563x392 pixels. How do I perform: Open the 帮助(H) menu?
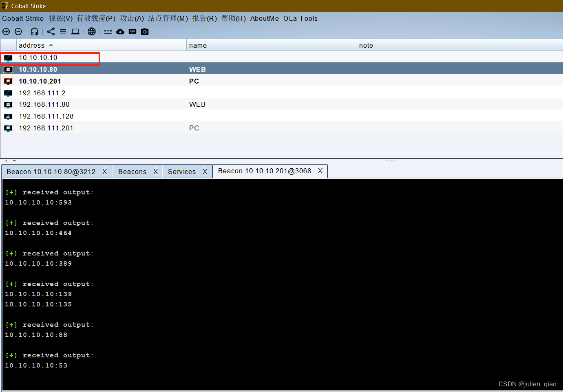point(234,18)
